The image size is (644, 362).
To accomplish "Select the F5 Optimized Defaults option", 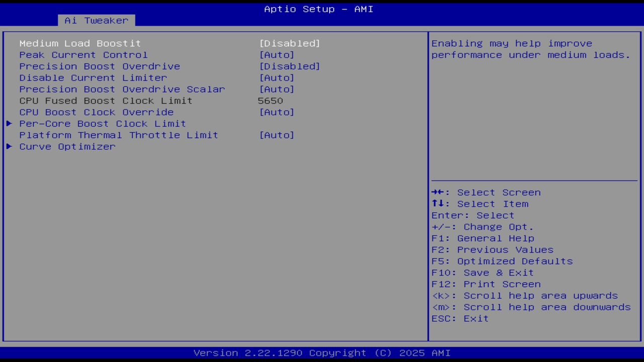I will click(502, 261).
